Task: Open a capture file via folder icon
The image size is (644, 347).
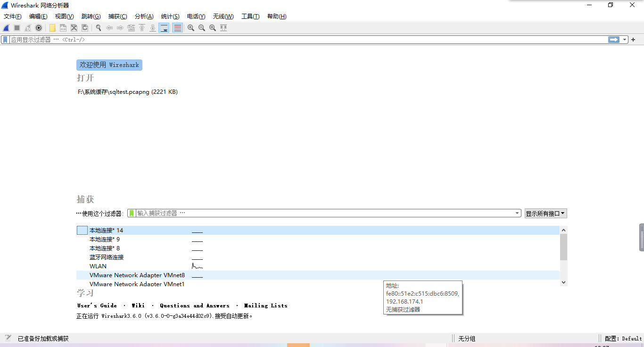Action: point(52,28)
